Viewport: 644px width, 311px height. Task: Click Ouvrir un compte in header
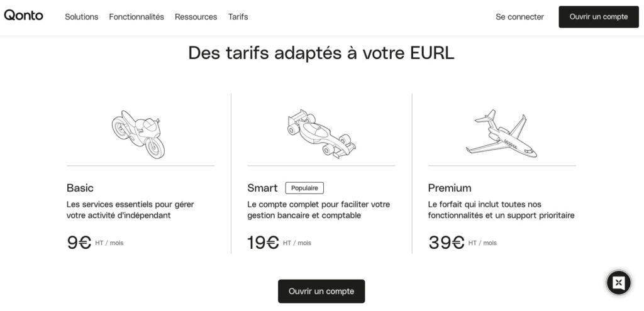(x=599, y=17)
